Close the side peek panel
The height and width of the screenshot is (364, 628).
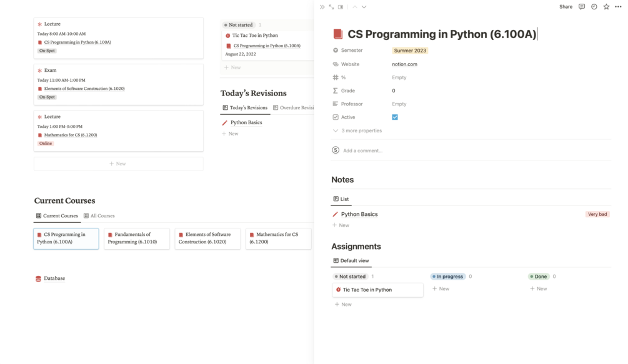(x=322, y=7)
